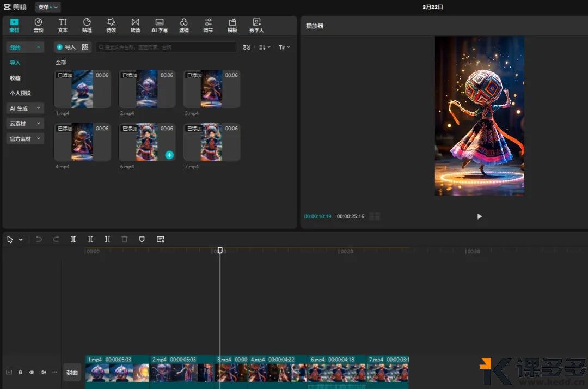Open the 滤镜 (Filters) panel
Image resolution: width=588 pixels, height=389 pixels.
tap(184, 25)
